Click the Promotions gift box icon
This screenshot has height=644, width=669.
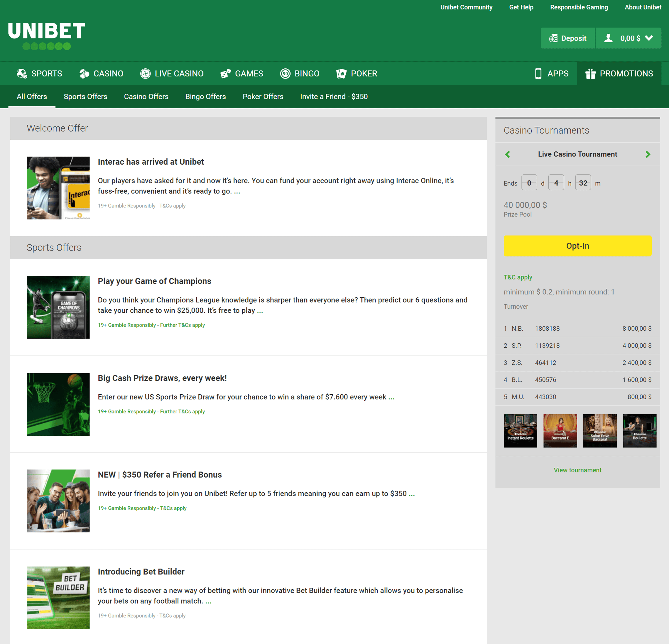[590, 73]
